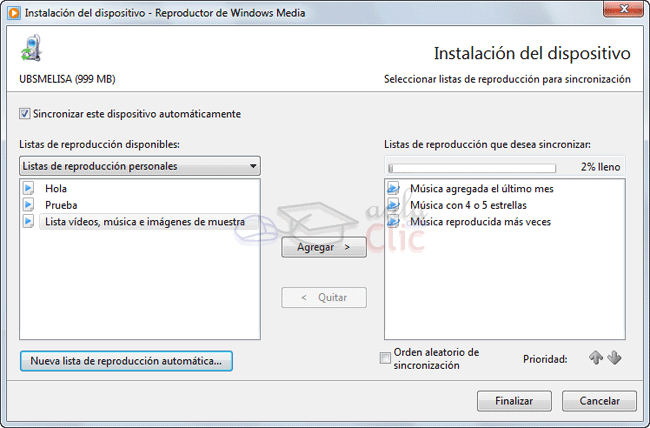650x428 pixels.
Task: Open Listas de reproducción personales dropdown
Action: [139, 166]
